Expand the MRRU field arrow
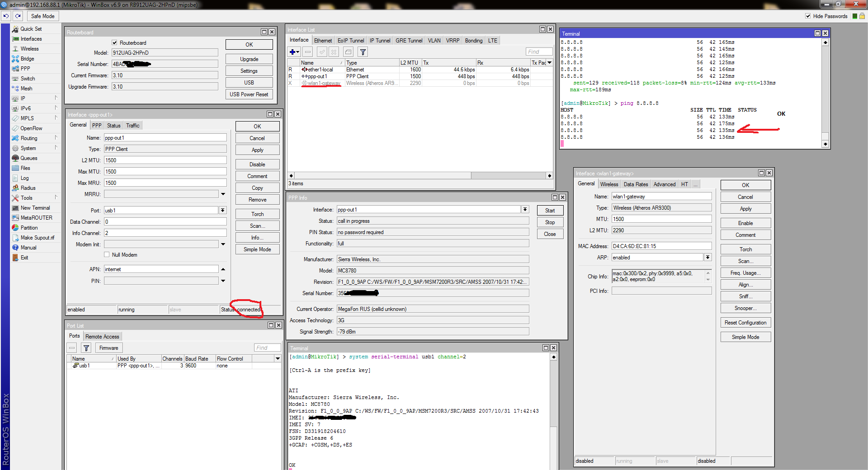 [x=223, y=194]
